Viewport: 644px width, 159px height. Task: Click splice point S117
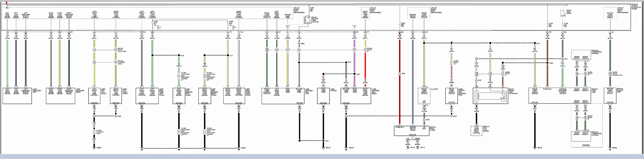click(228, 55)
